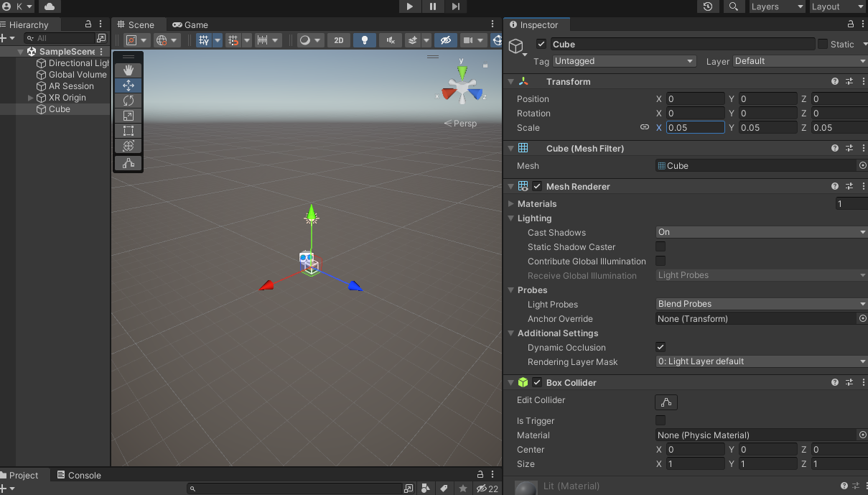Lock the Project panel
This screenshot has height=495, width=868.
480,475
